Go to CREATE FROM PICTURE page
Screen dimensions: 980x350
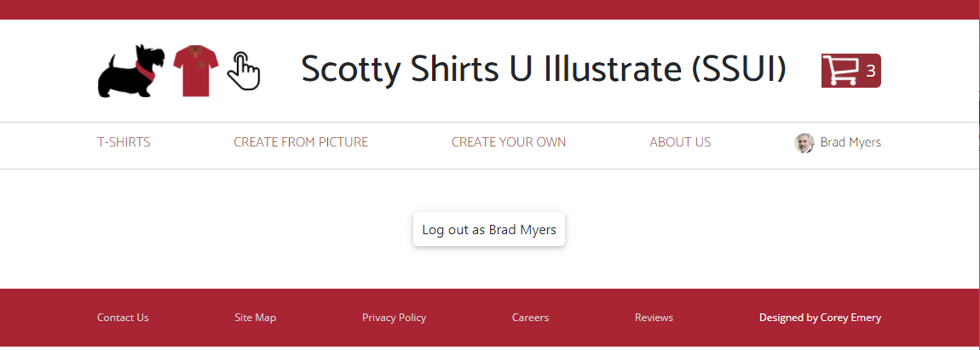coord(301,142)
